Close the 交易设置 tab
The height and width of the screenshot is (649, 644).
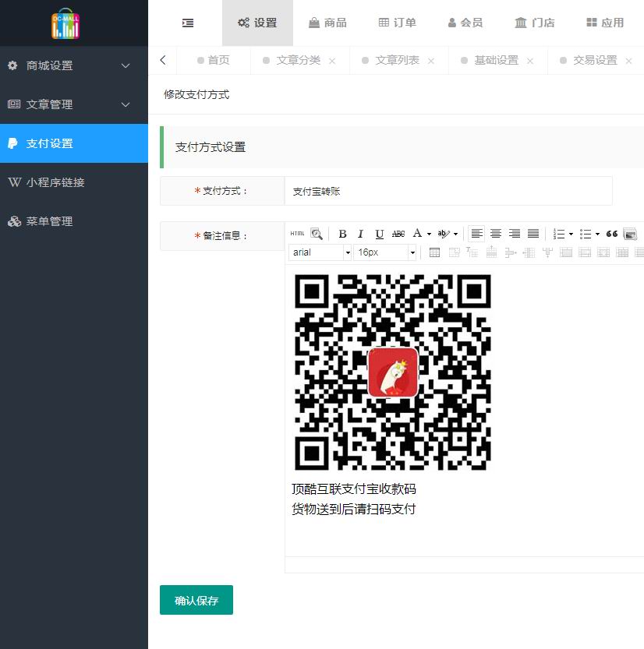[628, 61]
